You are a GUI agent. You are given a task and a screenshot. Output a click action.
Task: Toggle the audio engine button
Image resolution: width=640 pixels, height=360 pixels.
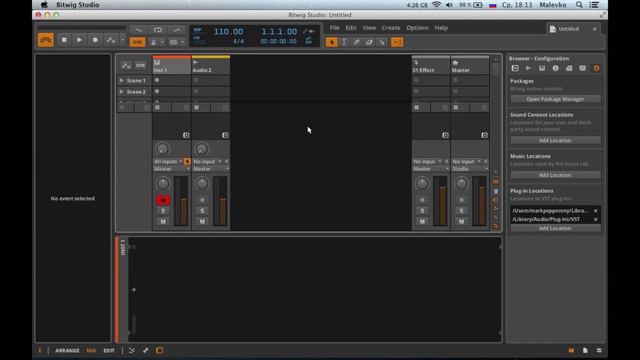[x=46, y=40]
